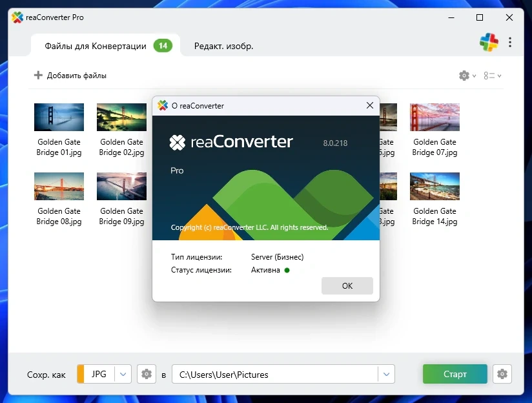The width and height of the screenshot is (532, 403).
Task: Click the Активна license status text
Action: (265, 270)
